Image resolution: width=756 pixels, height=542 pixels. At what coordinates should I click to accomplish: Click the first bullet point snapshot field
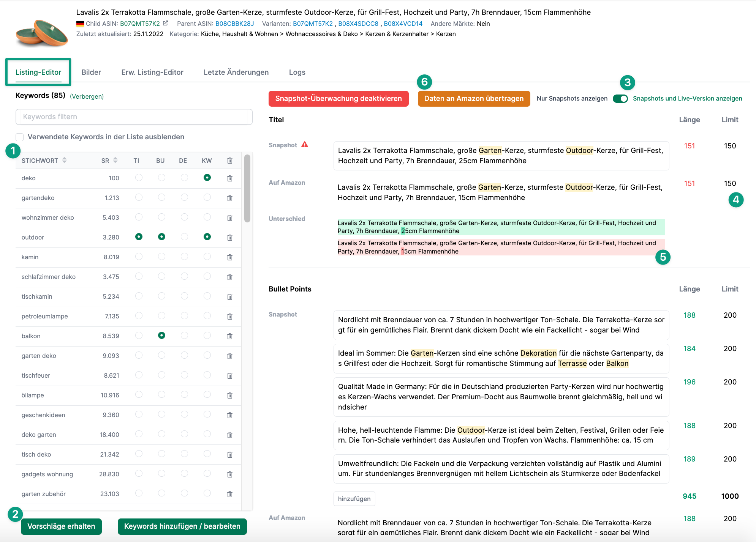(x=501, y=325)
